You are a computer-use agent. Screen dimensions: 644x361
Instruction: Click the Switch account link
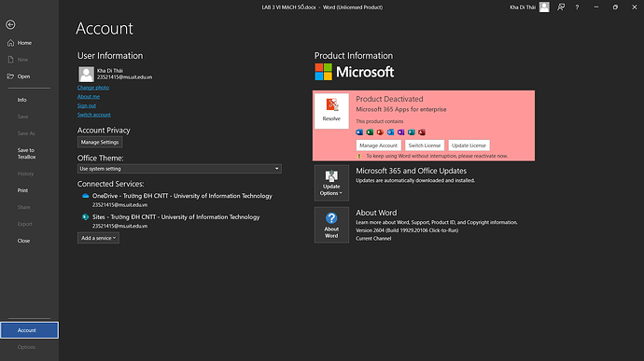tap(94, 115)
